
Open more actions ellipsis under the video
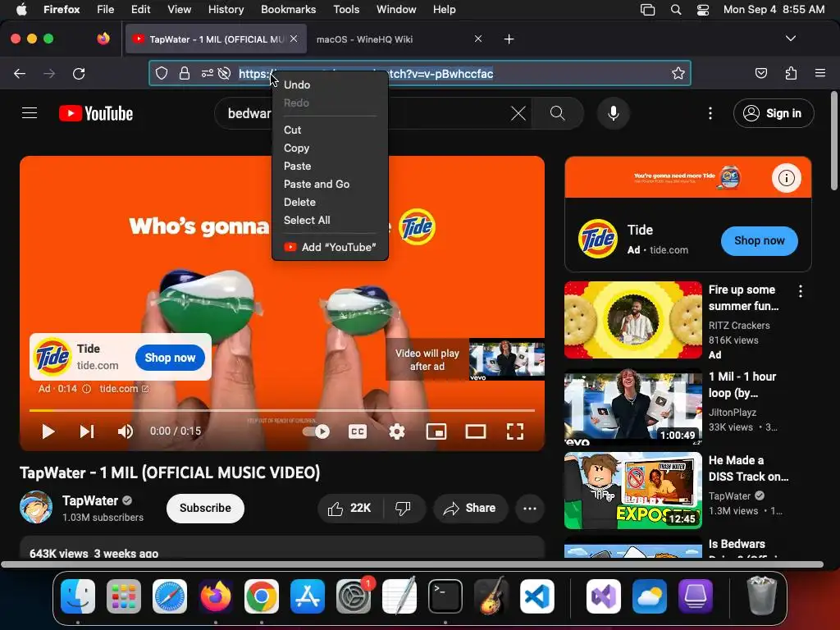530,509
